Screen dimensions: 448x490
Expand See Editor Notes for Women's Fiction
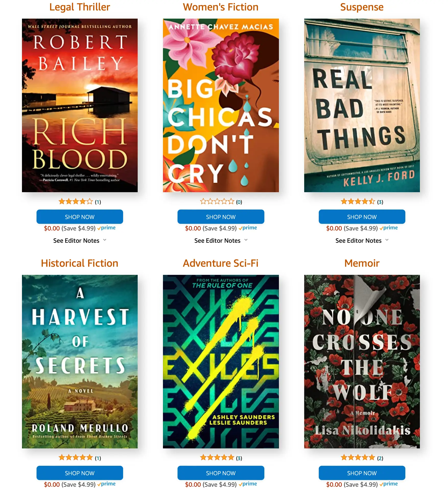[x=221, y=240]
